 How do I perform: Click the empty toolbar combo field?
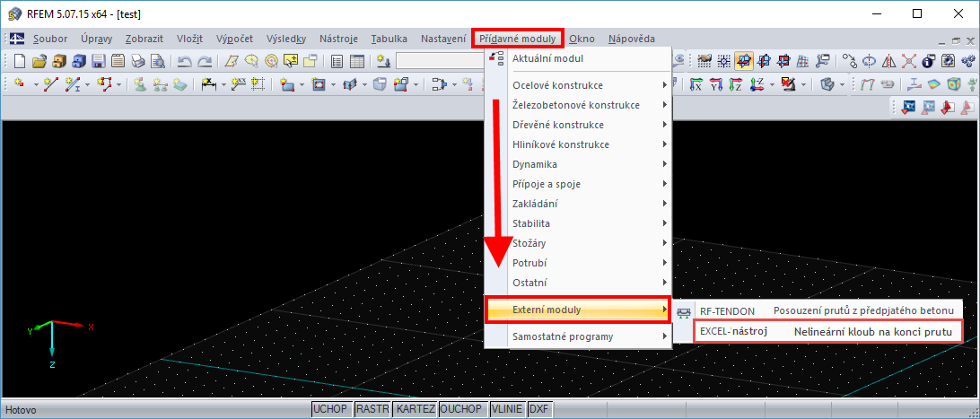440,61
